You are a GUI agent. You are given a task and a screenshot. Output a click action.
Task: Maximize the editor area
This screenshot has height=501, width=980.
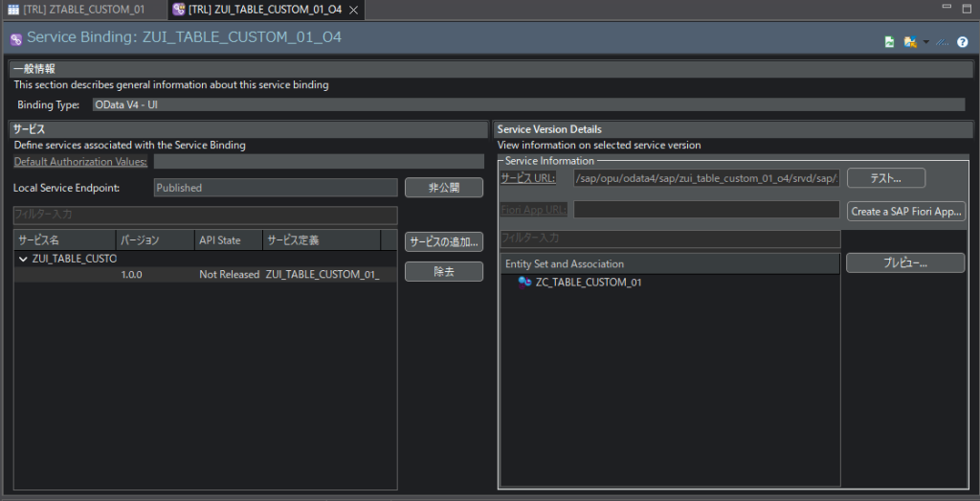(967, 8)
